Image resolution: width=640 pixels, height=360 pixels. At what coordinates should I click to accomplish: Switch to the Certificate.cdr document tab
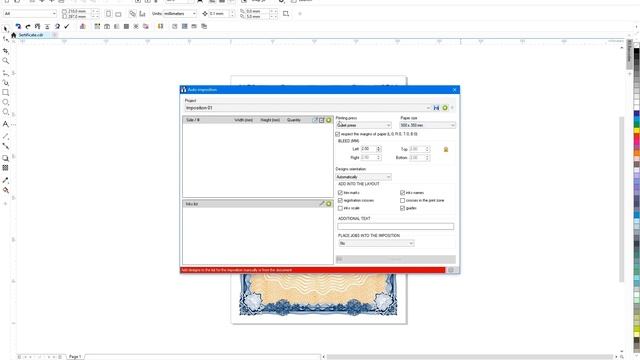click(x=31, y=35)
